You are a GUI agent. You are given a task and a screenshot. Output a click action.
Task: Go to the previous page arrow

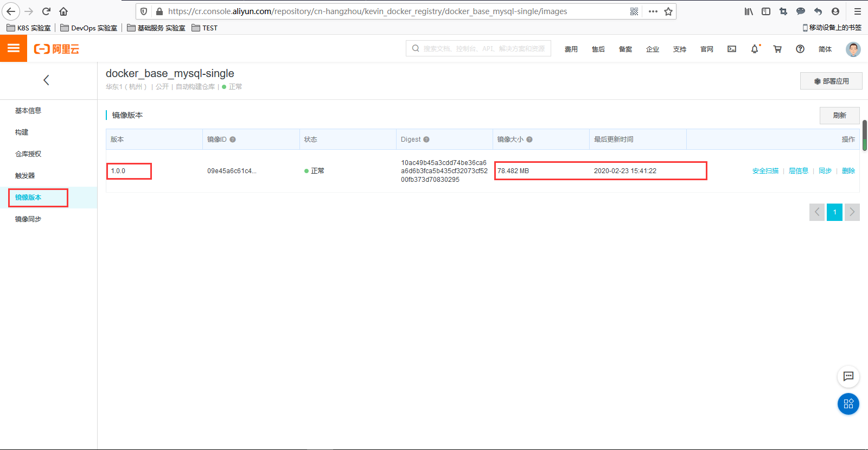tap(817, 212)
